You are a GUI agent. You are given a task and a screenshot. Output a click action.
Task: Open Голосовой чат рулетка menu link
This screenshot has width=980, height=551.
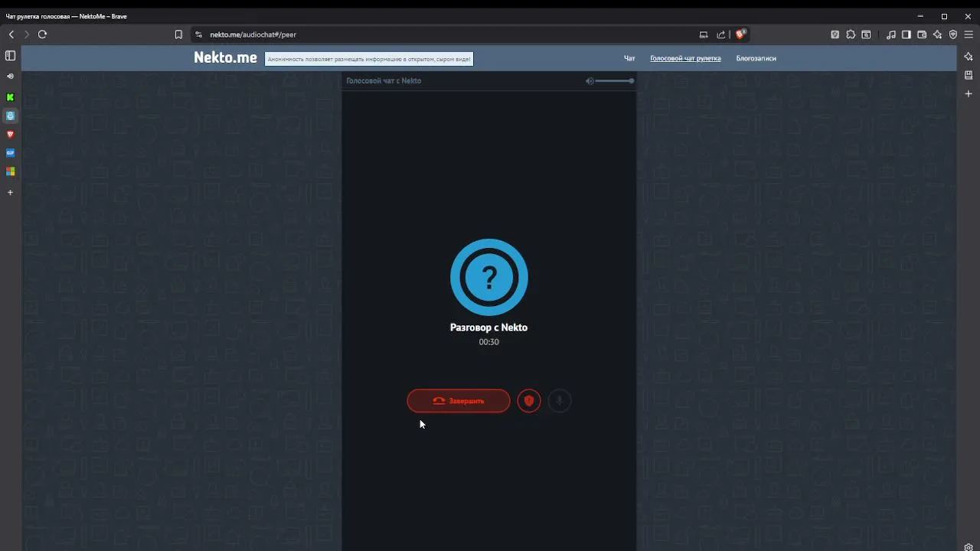[685, 58]
